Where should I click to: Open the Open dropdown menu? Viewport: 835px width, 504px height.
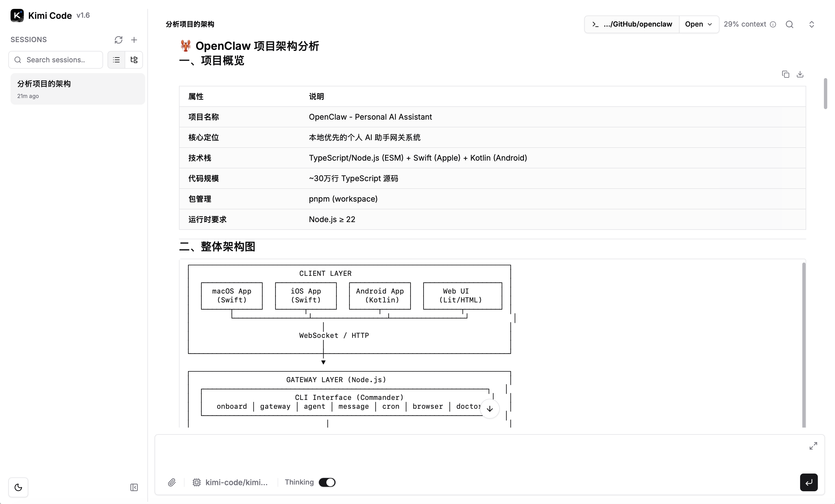point(698,24)
